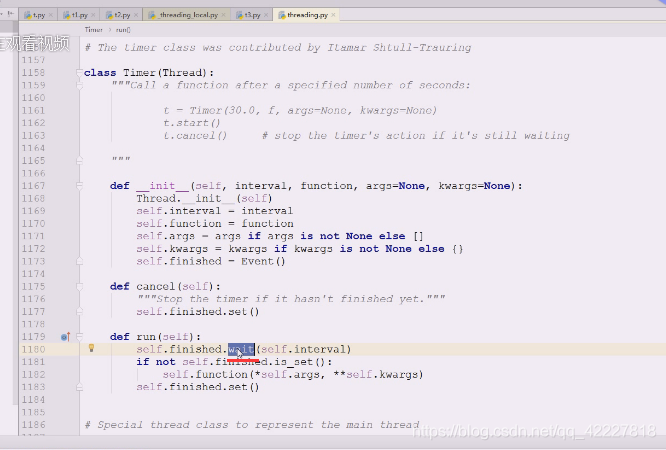Click 'self.function = function' line
This screenshot has height=450, width=666.
point(215,224)
